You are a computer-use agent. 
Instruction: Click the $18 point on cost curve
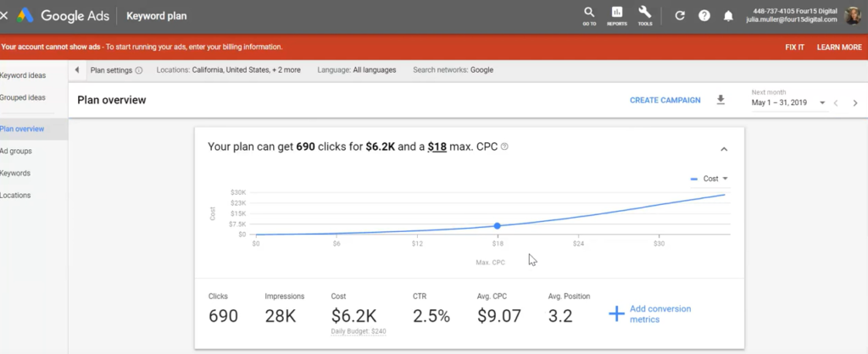click(x=497, y=225)
